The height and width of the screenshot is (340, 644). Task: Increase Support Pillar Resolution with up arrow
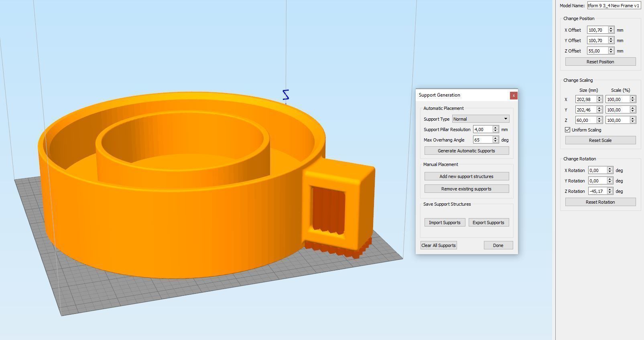tap(496, 127)
